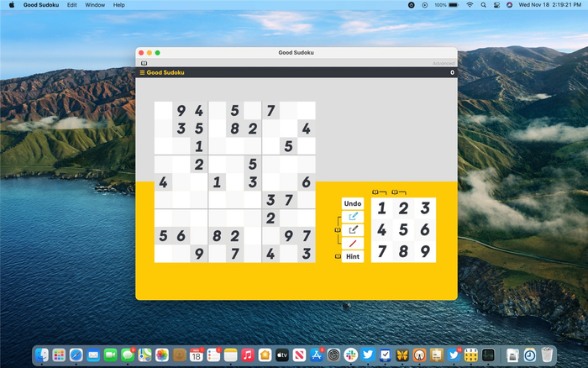Open Messages from the Dock

pos(128,355)
